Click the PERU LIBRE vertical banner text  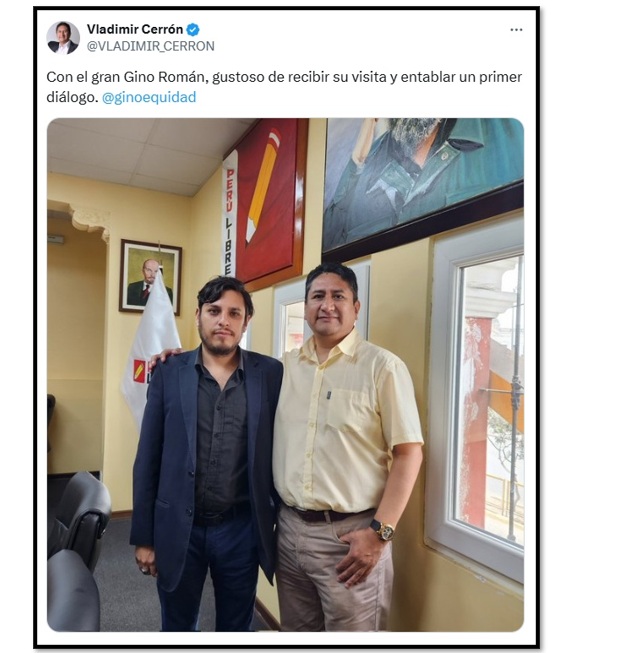point(230,220)
